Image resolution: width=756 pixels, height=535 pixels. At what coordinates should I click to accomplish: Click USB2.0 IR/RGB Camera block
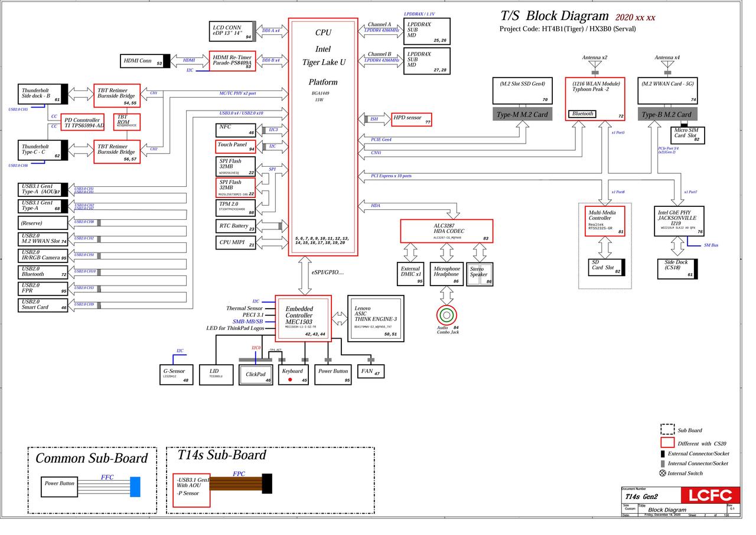click(43, 255)
